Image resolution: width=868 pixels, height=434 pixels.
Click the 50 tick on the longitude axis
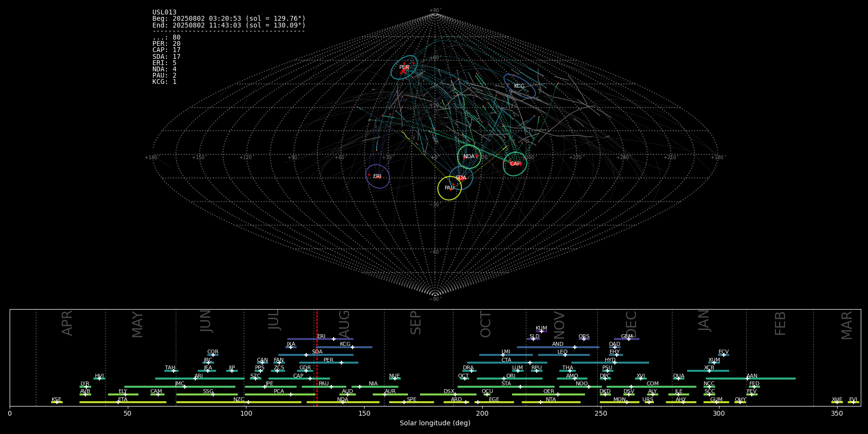pos(127,413)
